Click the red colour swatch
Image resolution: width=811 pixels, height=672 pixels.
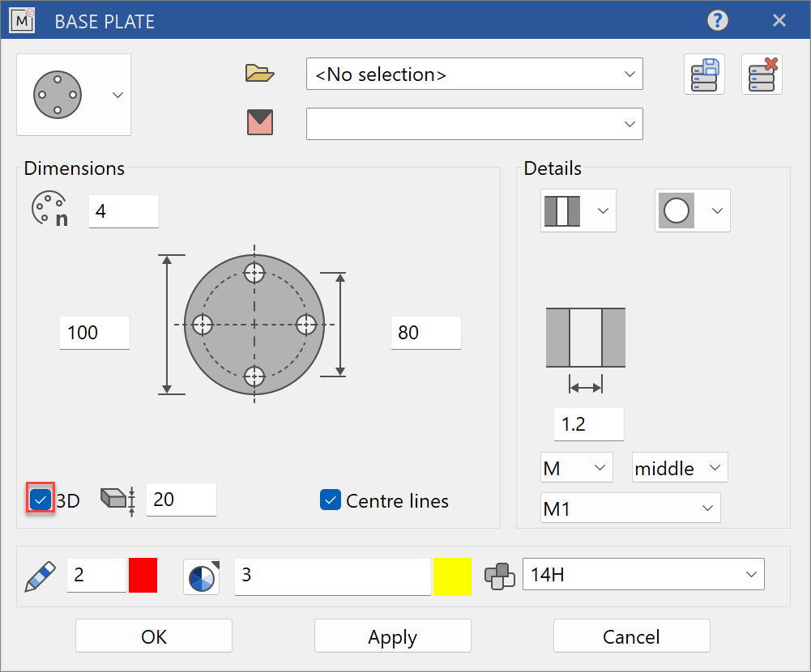pyautogui.click(x=143, y=575)
